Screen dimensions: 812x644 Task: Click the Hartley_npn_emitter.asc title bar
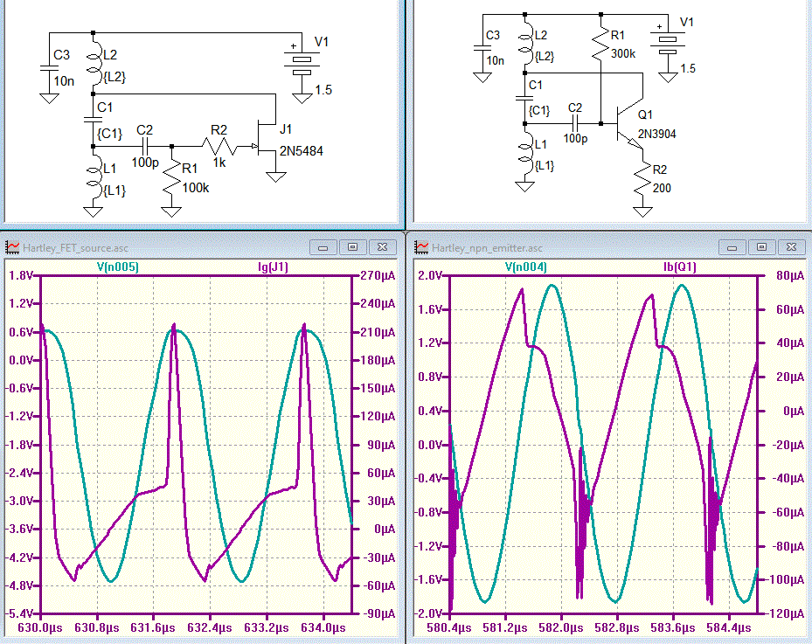pos(568,247)
